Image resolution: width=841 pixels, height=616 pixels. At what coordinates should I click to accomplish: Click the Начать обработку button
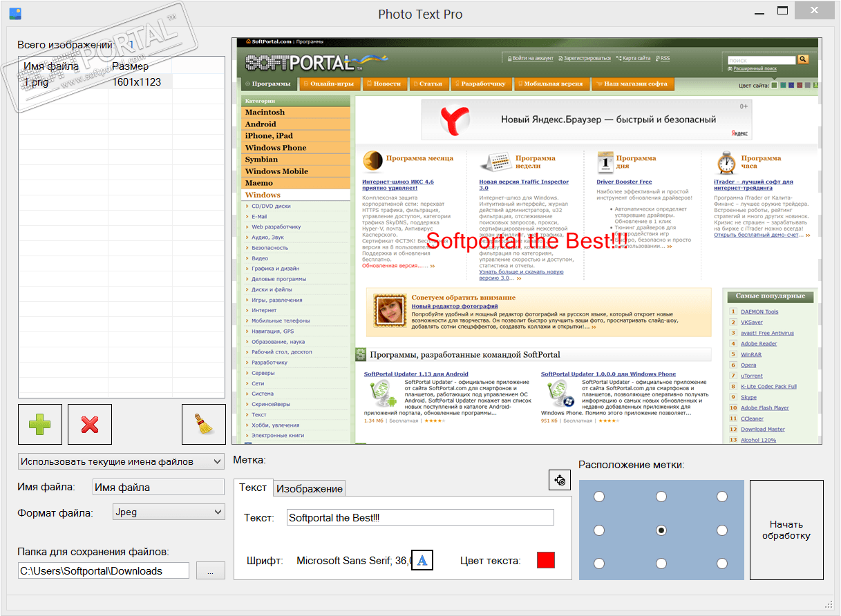(x=786, y=530)
